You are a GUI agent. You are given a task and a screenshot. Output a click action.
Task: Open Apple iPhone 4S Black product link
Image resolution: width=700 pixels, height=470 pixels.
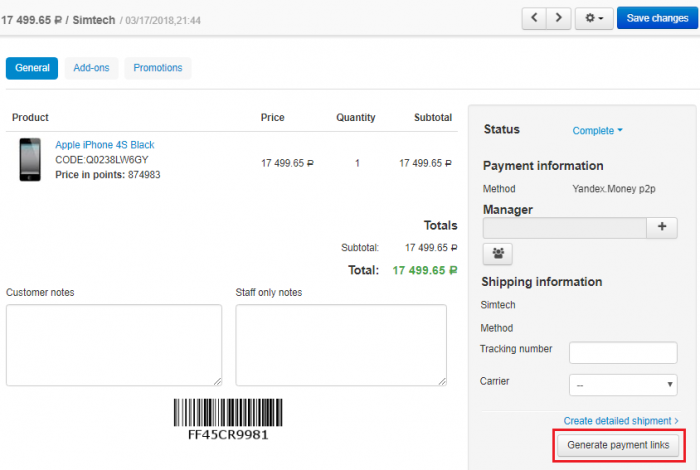tap(104, 145)
